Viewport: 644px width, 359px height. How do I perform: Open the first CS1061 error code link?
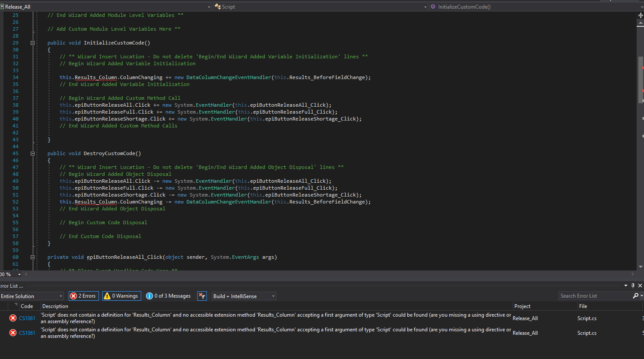pyautogui.click(x=27, y=318)
